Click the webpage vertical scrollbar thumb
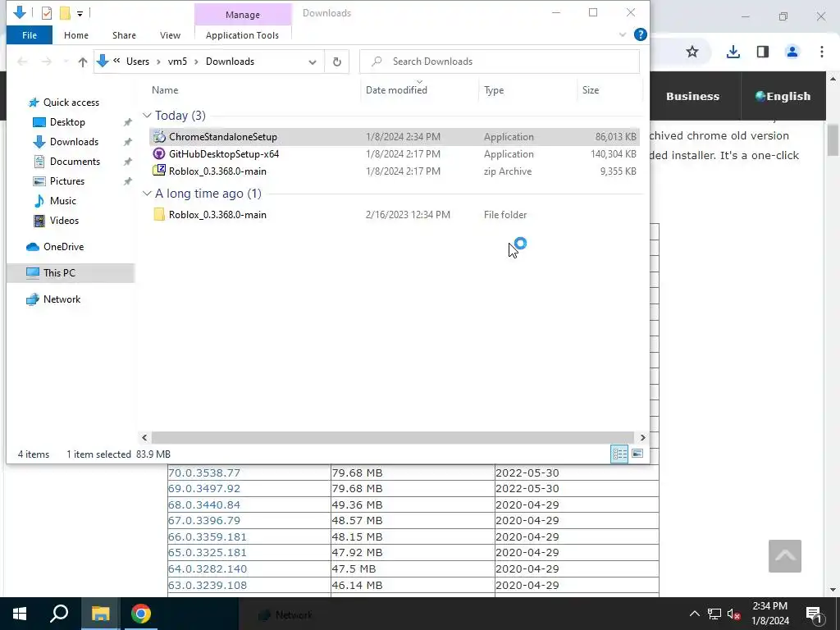Viewport: 840px width, 630px height. 833,140
